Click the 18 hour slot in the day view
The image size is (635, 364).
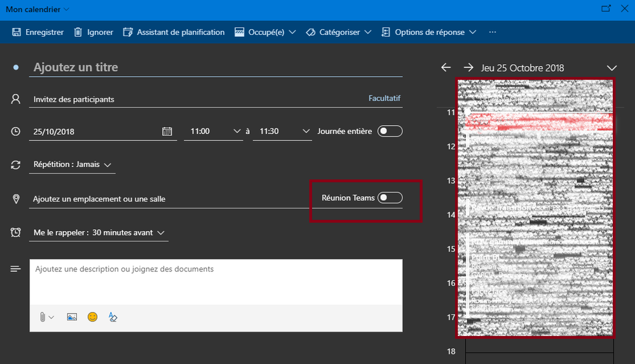tap(540, 358)
